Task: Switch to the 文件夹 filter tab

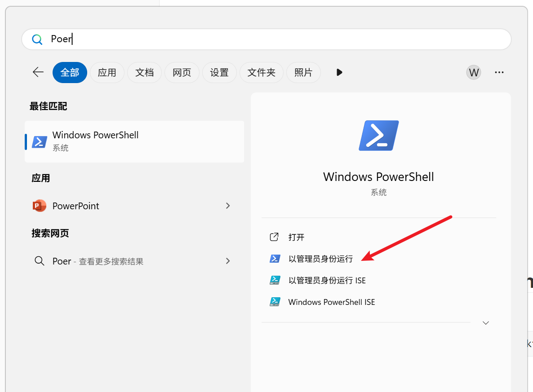Action: coord(262,72)
